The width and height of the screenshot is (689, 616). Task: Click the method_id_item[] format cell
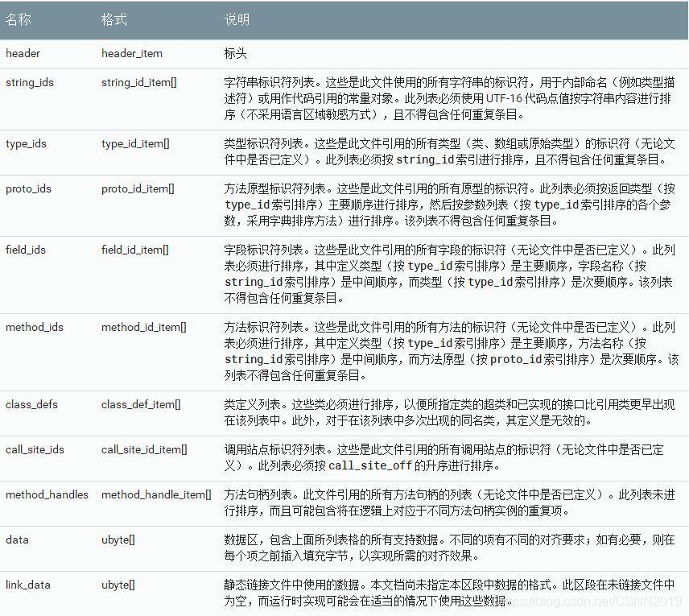tap(144, 327)
